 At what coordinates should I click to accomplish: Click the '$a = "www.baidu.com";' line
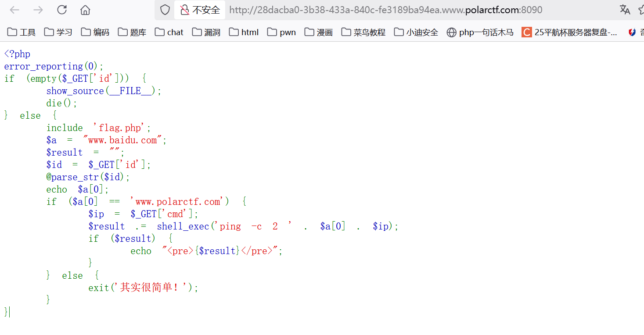click(107, 140)
